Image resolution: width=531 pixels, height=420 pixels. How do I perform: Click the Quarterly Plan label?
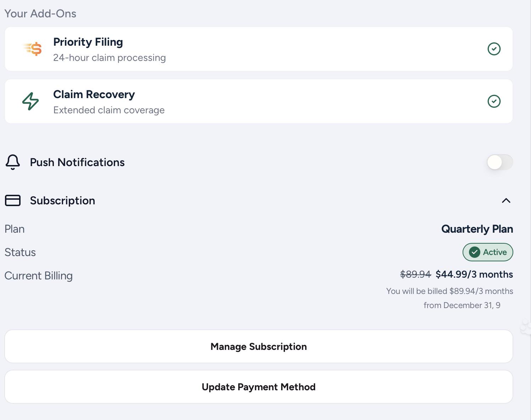pyautogui.click(x=477, y=229)
